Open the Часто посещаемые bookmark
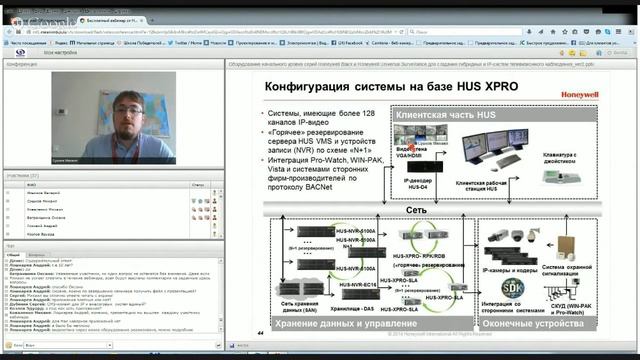 [x=25, y=42]
